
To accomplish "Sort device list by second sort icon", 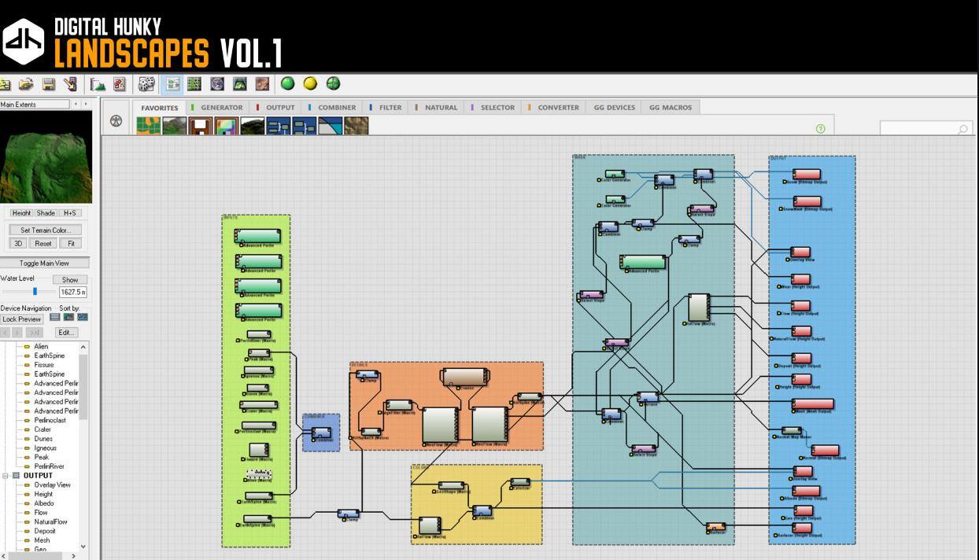I will (68, 317).
